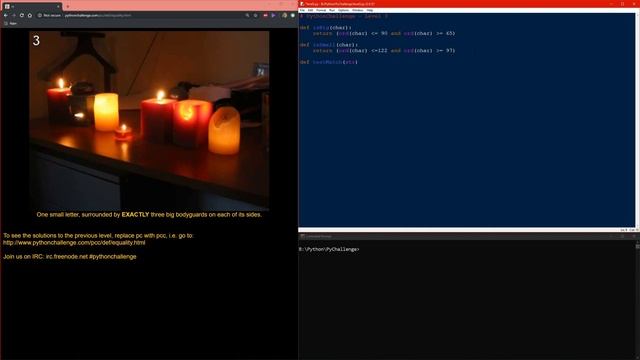Click the browser forward arrow
The image size is (640, 360).
(x=13, y=15)
